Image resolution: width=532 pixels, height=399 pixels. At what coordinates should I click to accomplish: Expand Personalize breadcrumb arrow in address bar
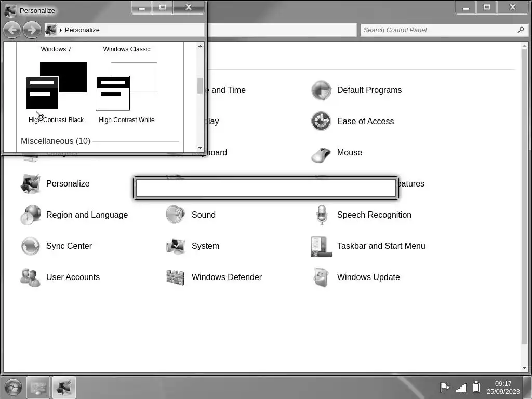click(x=61, y=30)
